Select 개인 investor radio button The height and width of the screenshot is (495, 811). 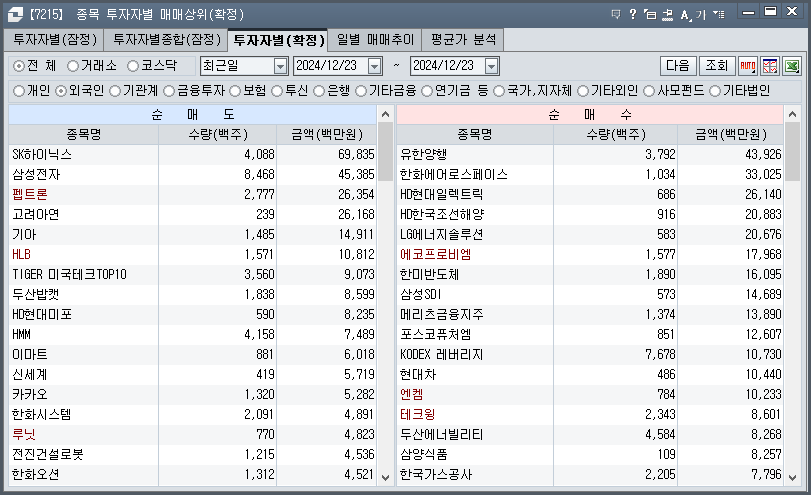[x=19, y=91]
